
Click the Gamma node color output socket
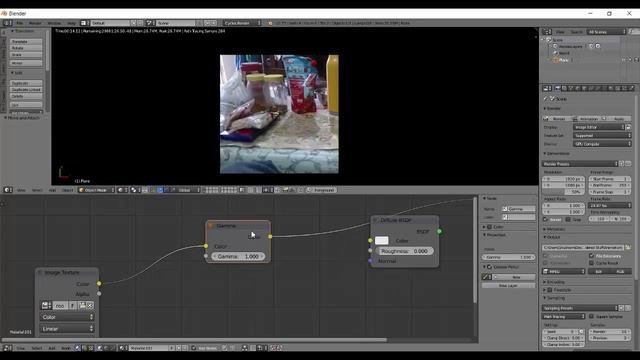[270, 236]
